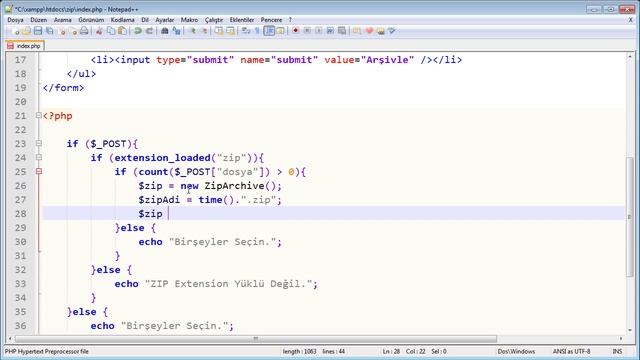The width and height of the screenshot is (640, 360).
Task: Click the ANSI as UTF-8 encoding status field
Action: (571, 351)
